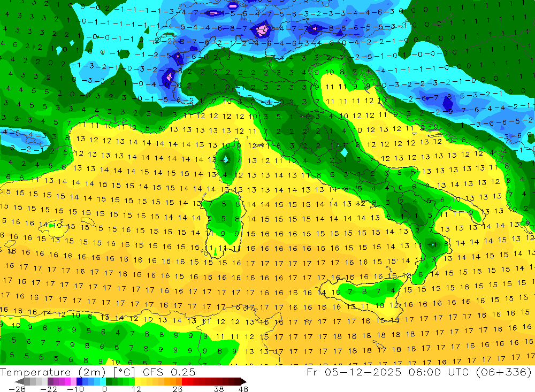This screenshot has height=392, width=535.
Task: Click the gray left arrow end of legend
Action: tap(20, 381)
